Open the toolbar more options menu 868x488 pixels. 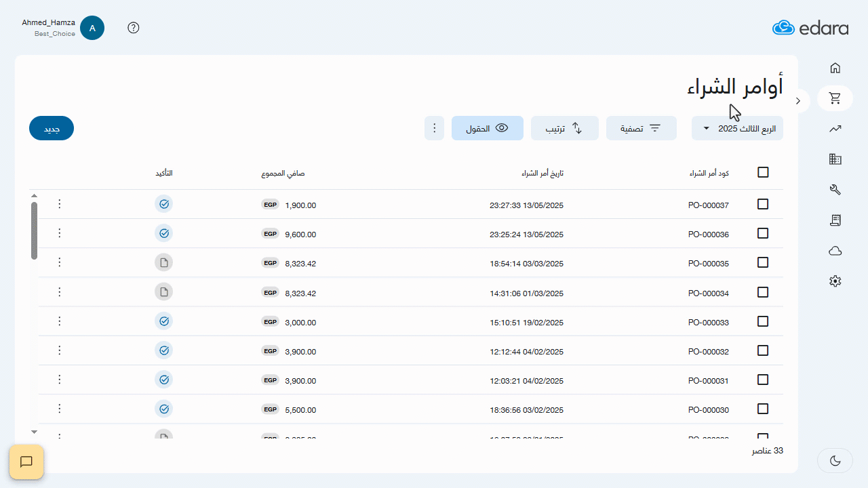click(434, 128)
